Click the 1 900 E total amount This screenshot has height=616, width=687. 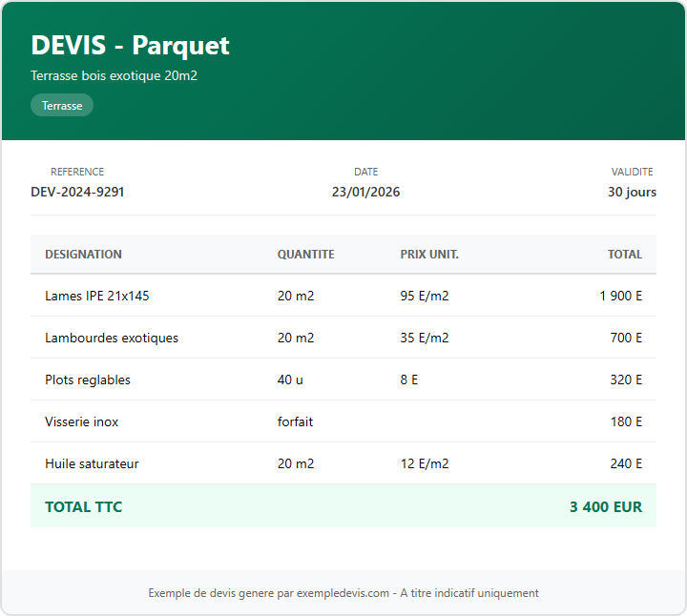click(620, 296)
